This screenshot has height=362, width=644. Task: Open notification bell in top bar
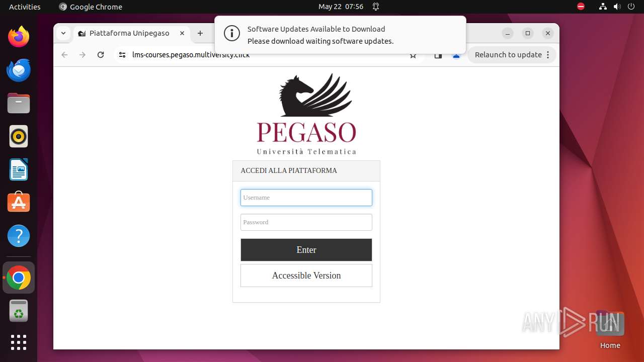376,7
